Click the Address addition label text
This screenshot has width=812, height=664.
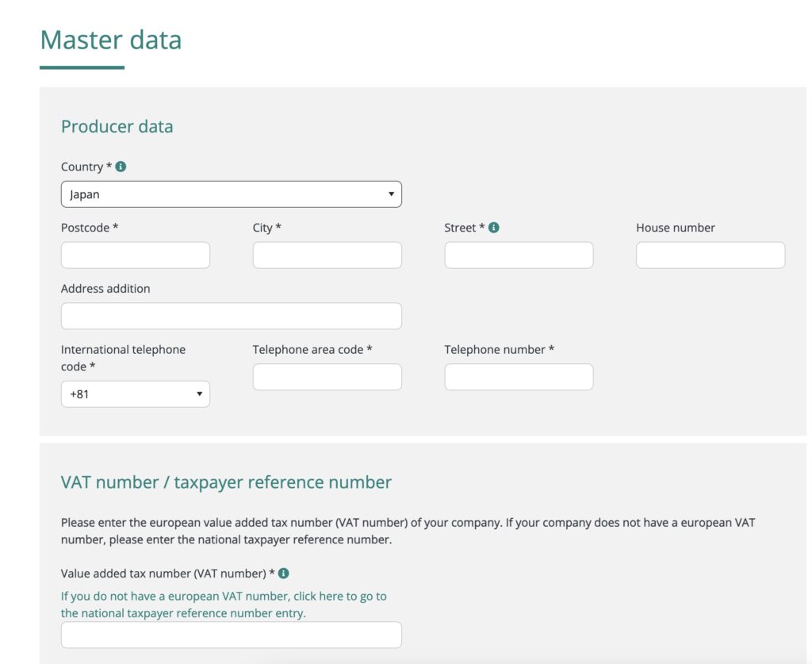(x=105, y=289)
